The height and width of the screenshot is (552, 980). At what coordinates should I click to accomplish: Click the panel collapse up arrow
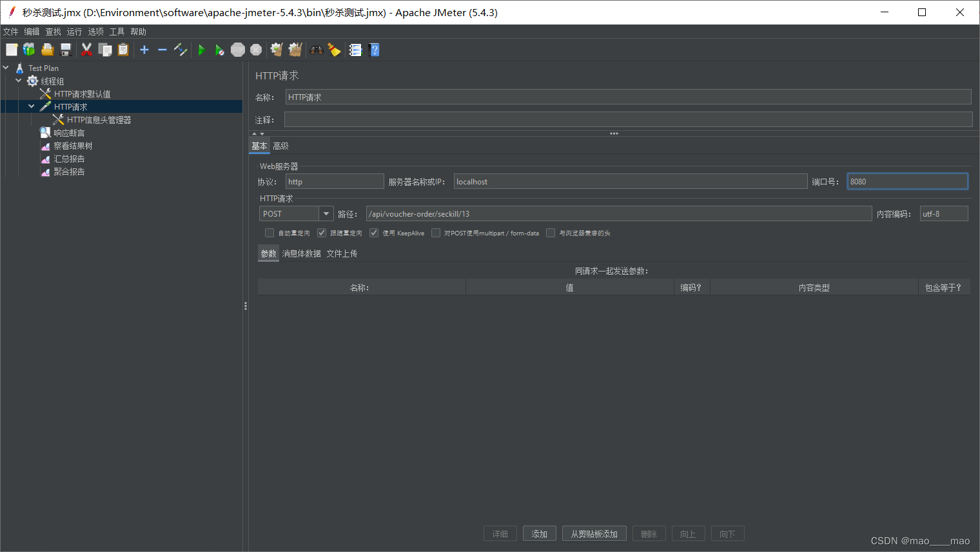coord(254,133)
